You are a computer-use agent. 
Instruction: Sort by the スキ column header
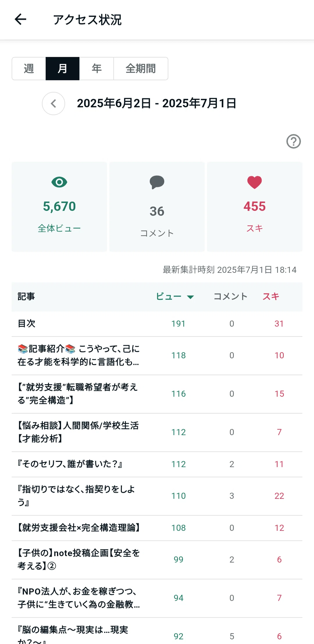[x=271, y=296]
